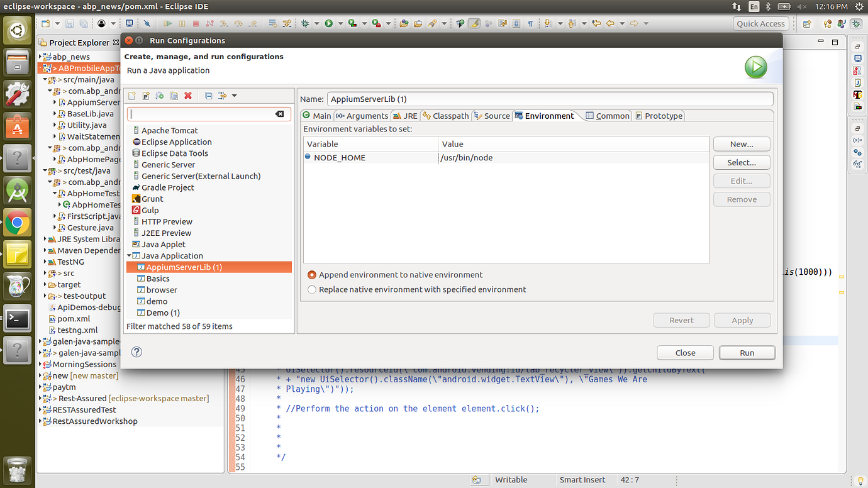Viewport: 868px width, 488px height.
Task: Click the Close button in dialog
Action: [685, 353]
